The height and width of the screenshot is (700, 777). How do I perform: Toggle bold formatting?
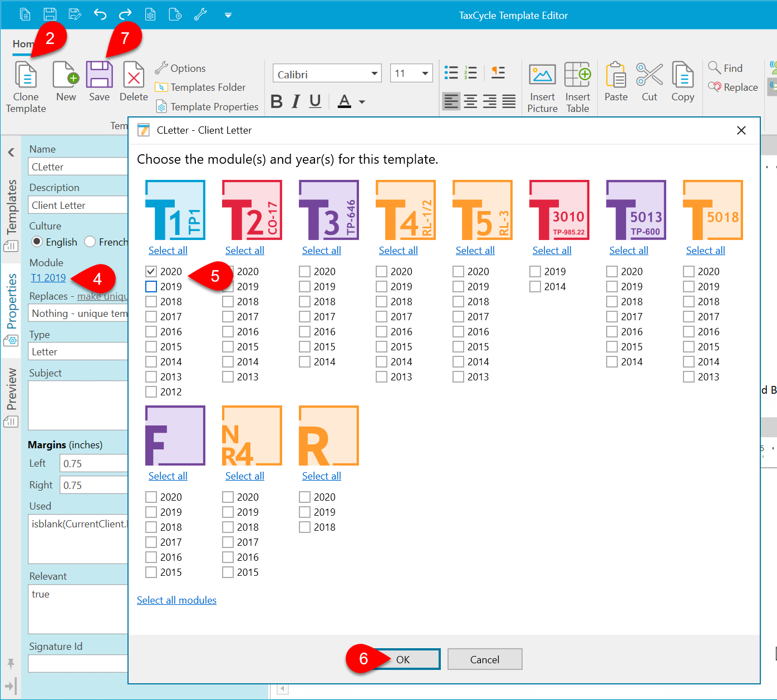[x=277, y=101]
